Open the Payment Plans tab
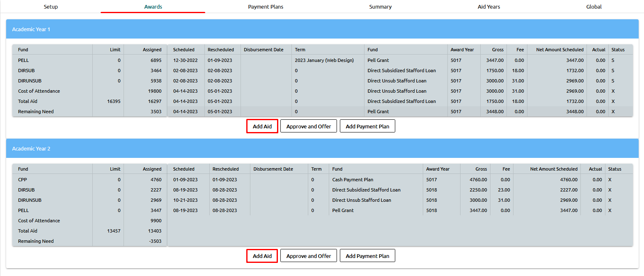The height and width of the screenshot is (276, 644). [266, 7]
